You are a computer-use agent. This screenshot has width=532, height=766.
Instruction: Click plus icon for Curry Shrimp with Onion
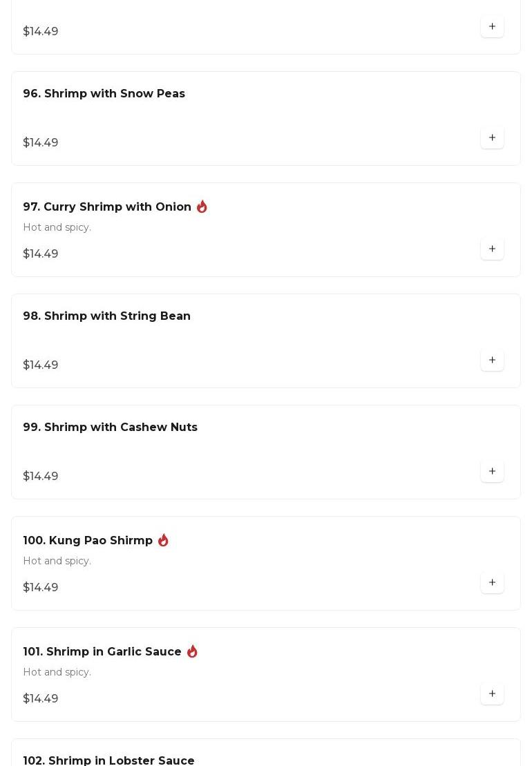[x=492, y=249]
